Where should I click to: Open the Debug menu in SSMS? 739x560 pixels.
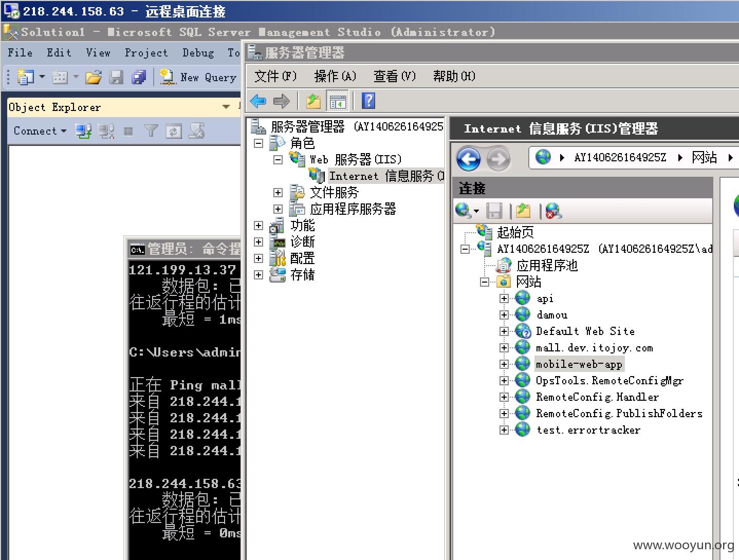(x=198, y=53)
